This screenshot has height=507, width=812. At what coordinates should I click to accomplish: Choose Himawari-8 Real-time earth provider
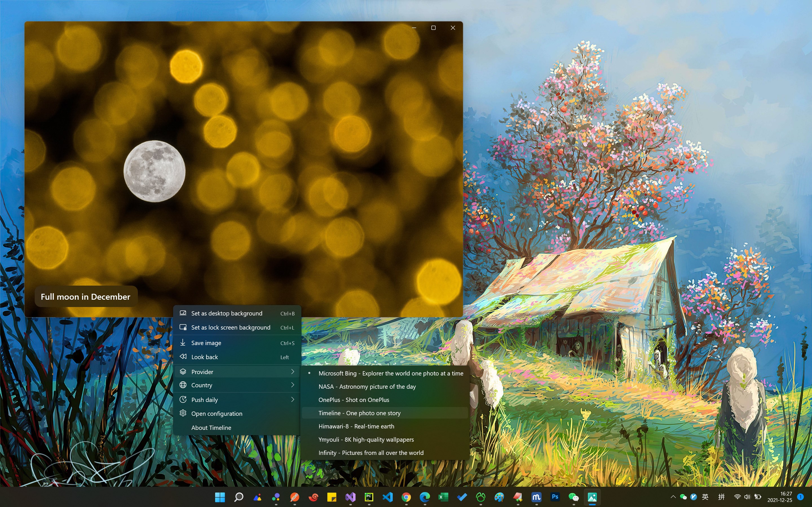pyautogui.click(x=356, y=426)
